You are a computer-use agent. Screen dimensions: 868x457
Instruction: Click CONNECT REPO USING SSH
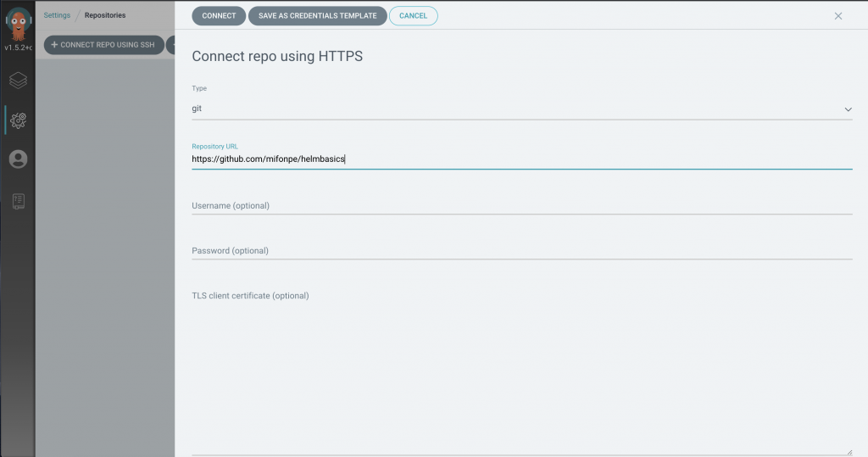(104, 45)
